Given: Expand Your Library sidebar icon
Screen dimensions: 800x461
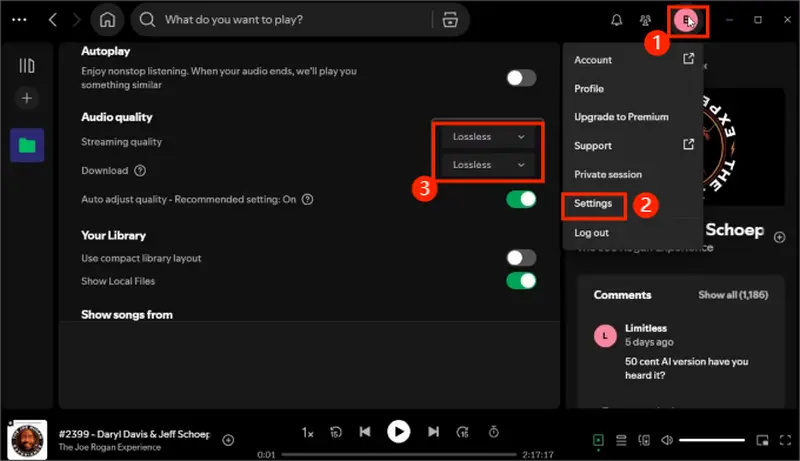Looking at the screenshot, I should pos(27,65).
